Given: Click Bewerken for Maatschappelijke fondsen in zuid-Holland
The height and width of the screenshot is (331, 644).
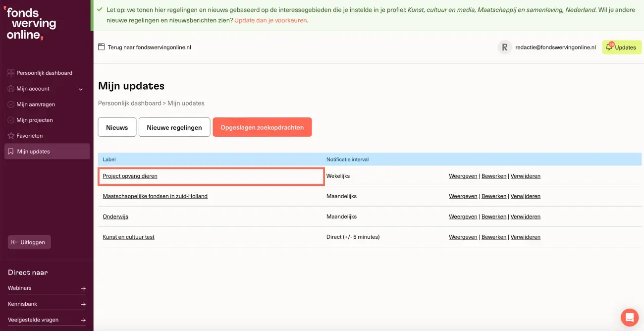Looking at the screenshot, I should (494, 196).
